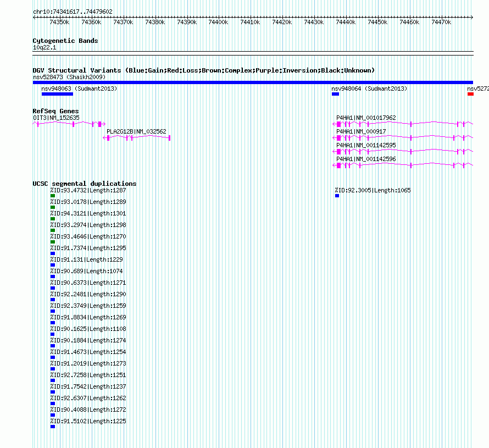Click the %ID:92.7258|Length:1251 label
This screenshot has width=489, height=448.
click(88, 375)
